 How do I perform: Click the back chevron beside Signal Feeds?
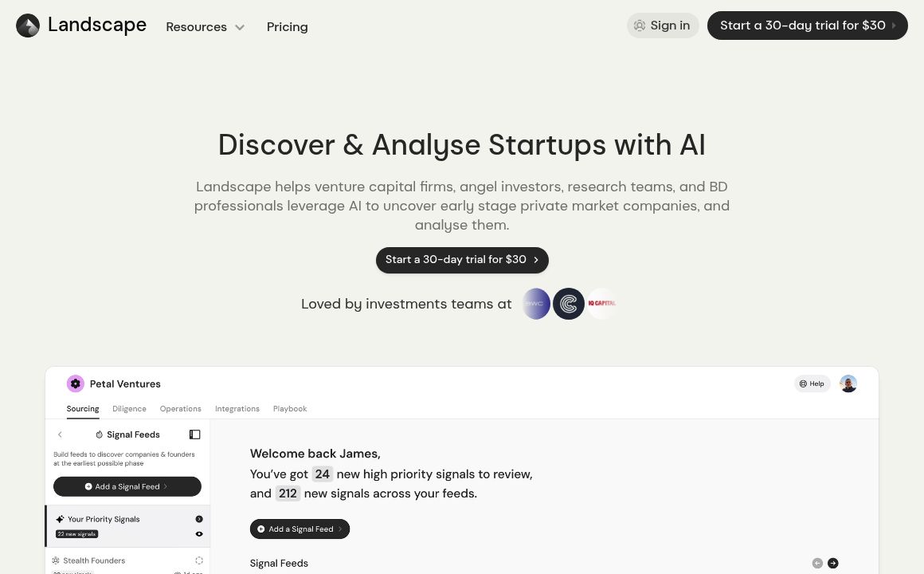(60, 434)
